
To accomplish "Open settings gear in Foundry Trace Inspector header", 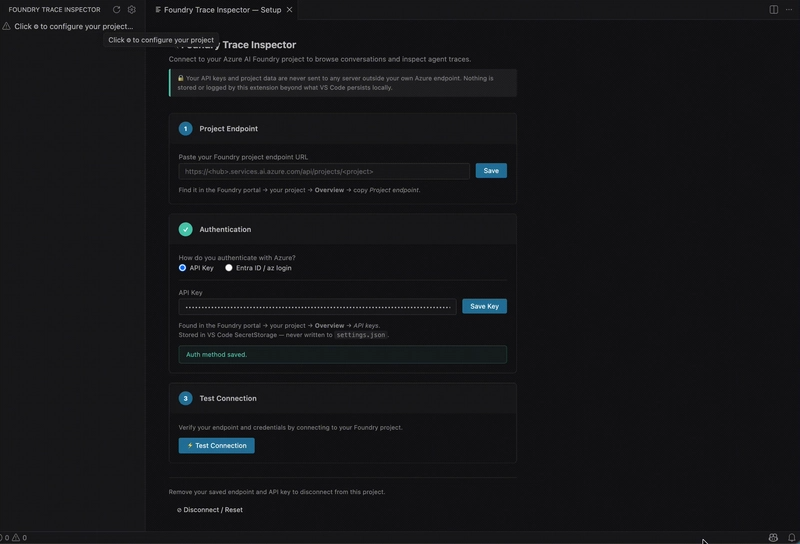I will (132, 10).
